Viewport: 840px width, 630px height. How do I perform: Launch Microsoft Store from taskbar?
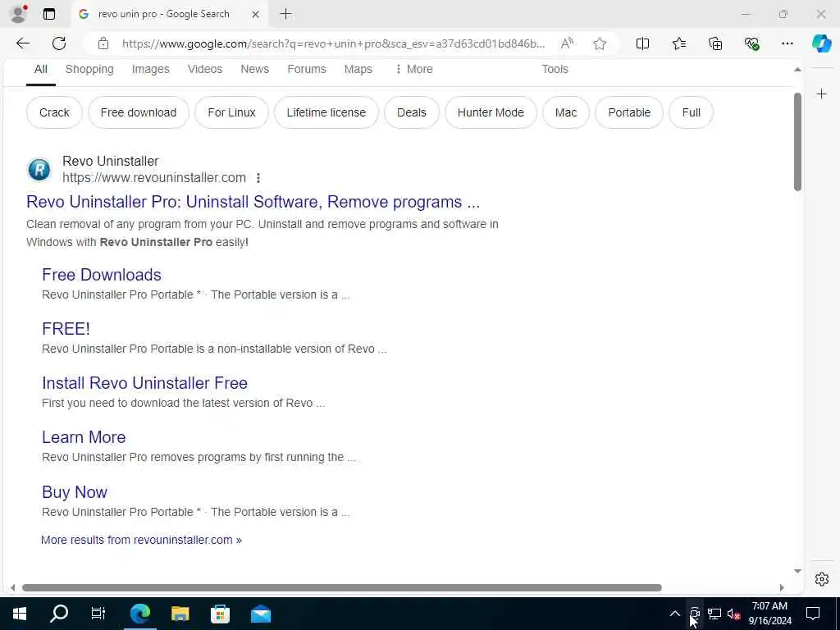pyautogui.click(x=220, y=614)
